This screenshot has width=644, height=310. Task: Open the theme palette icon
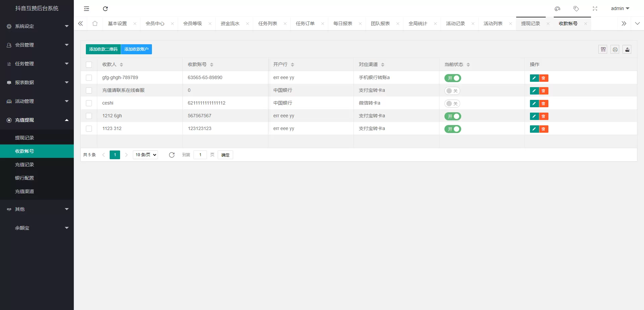tap(557, 9)
